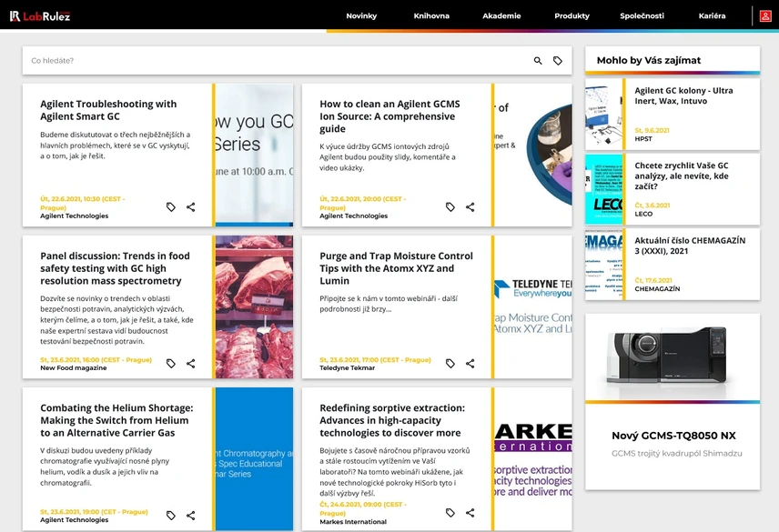Open the Novinky menu

point(361,16)
